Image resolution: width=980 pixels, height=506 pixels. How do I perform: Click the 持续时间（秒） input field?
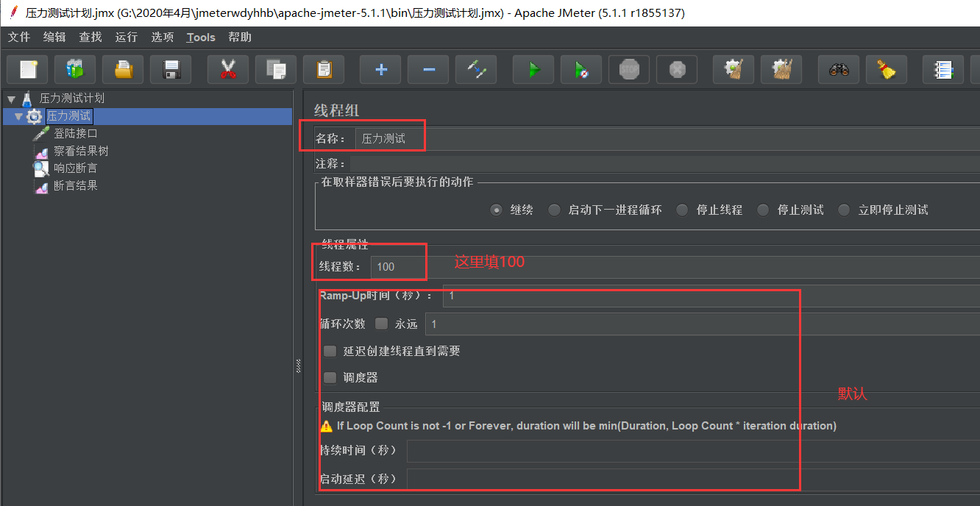tap(693, 450)
